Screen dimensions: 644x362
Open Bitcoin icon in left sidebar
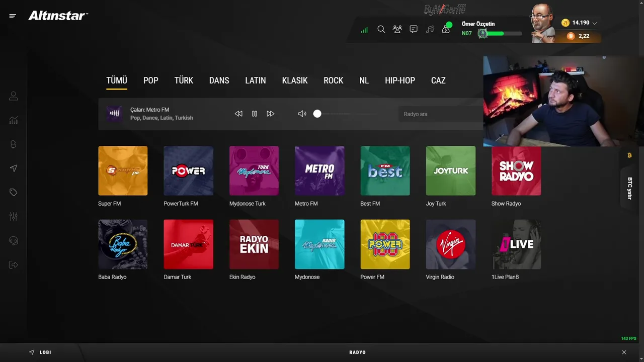[x=14, y=144]
